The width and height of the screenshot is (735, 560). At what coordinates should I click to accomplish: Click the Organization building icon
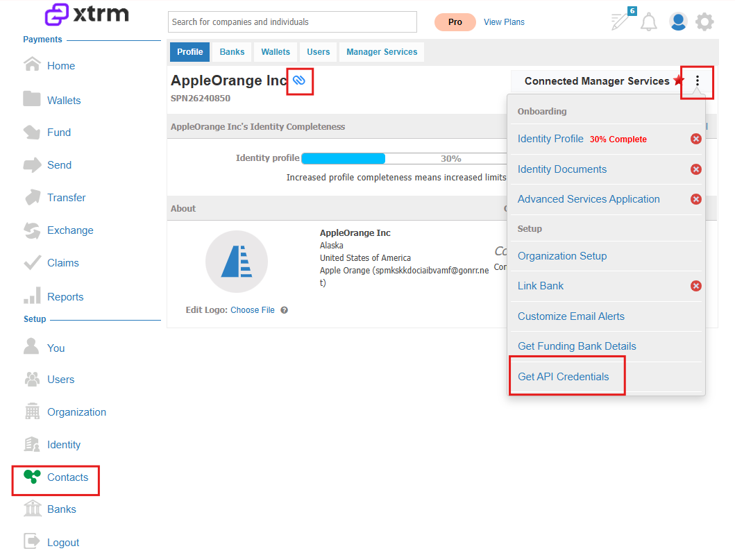[x=33, y=411]
